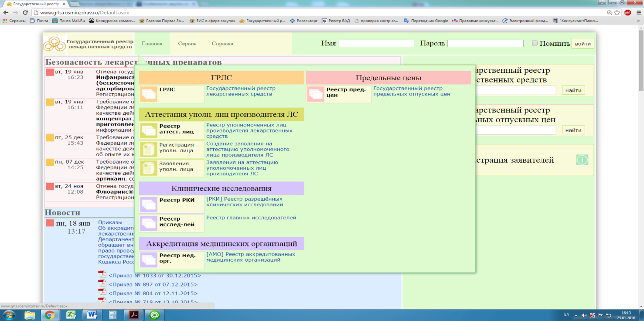Open the Chrome menu button
644x321 pixels.
[x=638, y=13]
